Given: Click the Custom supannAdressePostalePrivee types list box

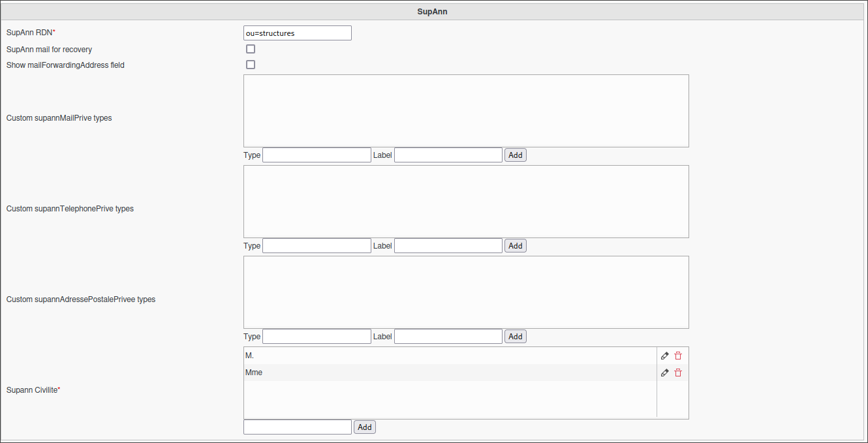Looking at the screenshot, I should pyautogui.click(x=466, y=292).
